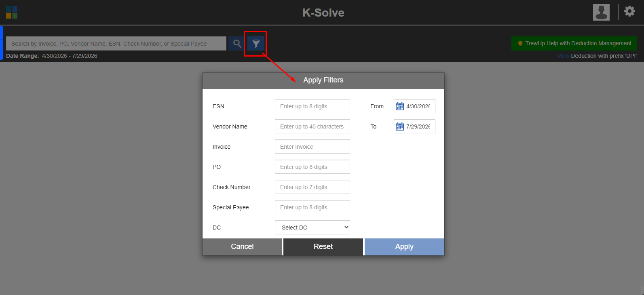Open the funnel filter button
The width and height of the screenshot is (644, 295).
[x=256, y=43]
